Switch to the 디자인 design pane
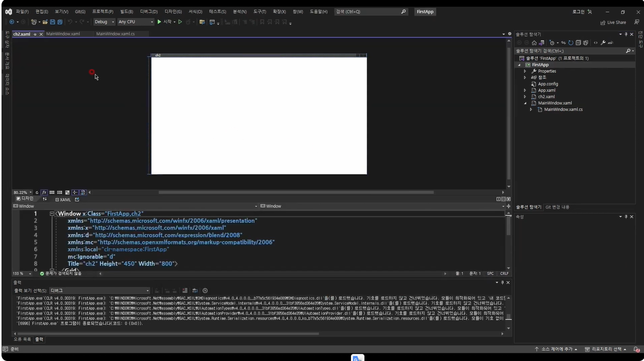Viewport: 644px width, 361px height. coord(25,199)
